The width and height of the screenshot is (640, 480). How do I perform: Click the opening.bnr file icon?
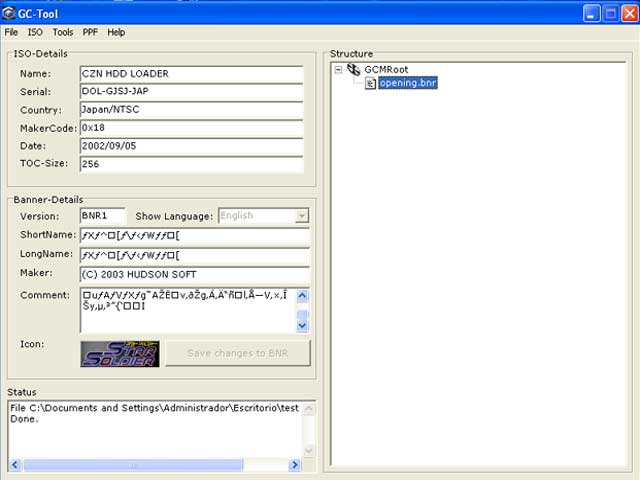pyautogui.click(x=370, y=83)
